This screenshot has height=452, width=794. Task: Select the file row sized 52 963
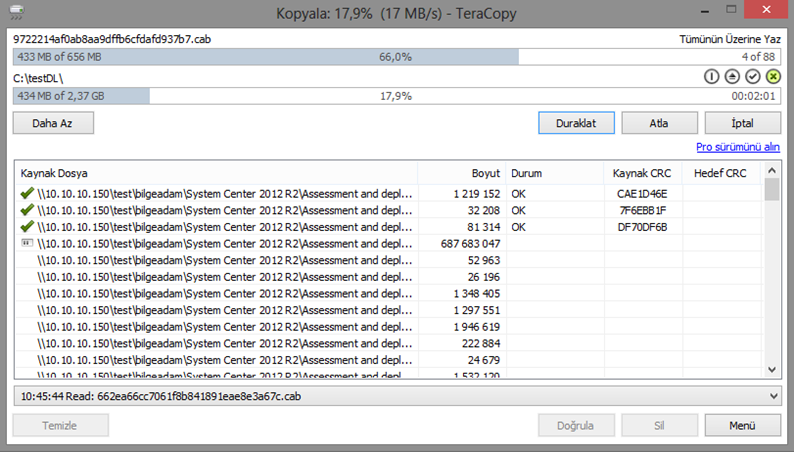pos(388,260)
